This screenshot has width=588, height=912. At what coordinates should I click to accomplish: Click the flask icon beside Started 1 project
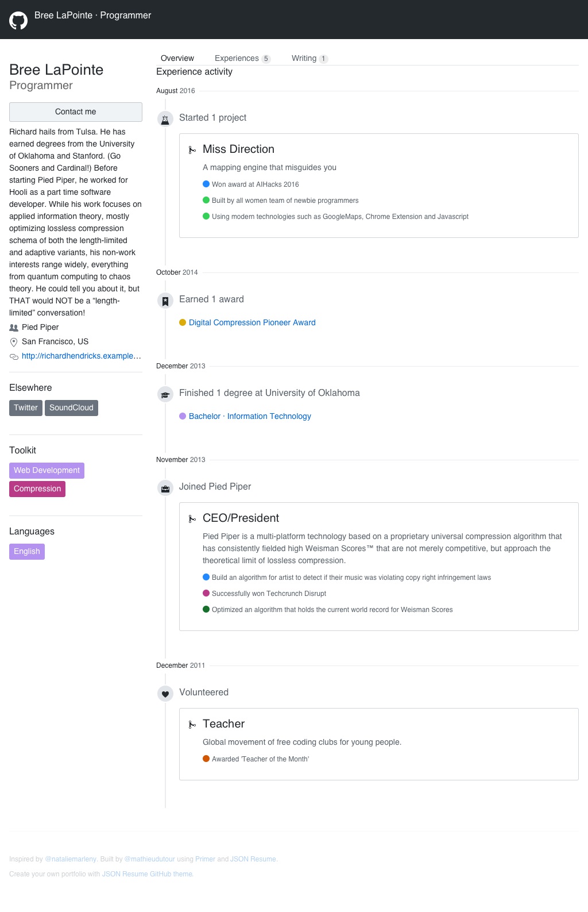click(x=165, y=119)
